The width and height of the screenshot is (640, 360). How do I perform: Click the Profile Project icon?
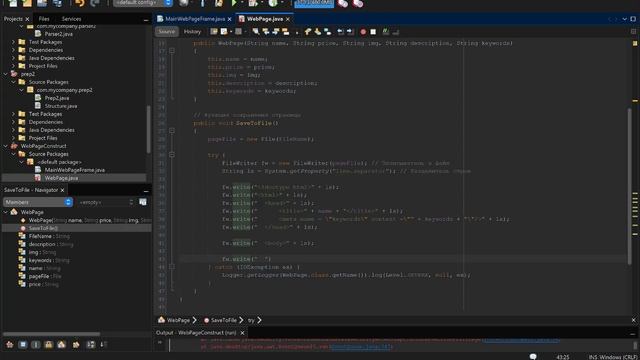(273, 3)
